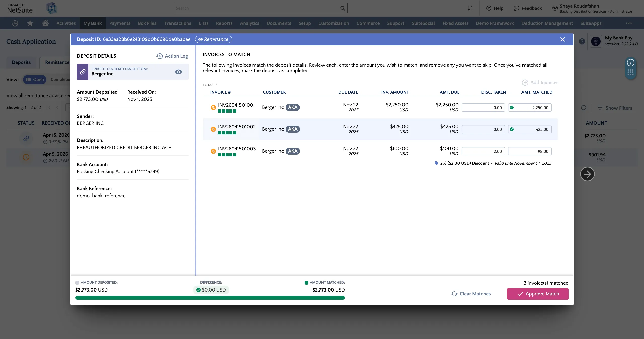Click the confidence bars under INV26041501001
The image size is (644, 339).
pyautogui.click(x=227, y=111)
